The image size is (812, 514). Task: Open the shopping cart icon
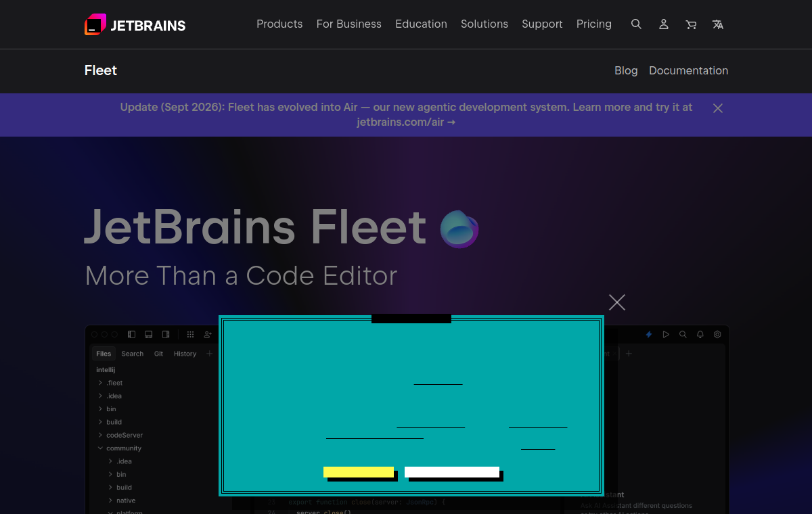[691, 24]
